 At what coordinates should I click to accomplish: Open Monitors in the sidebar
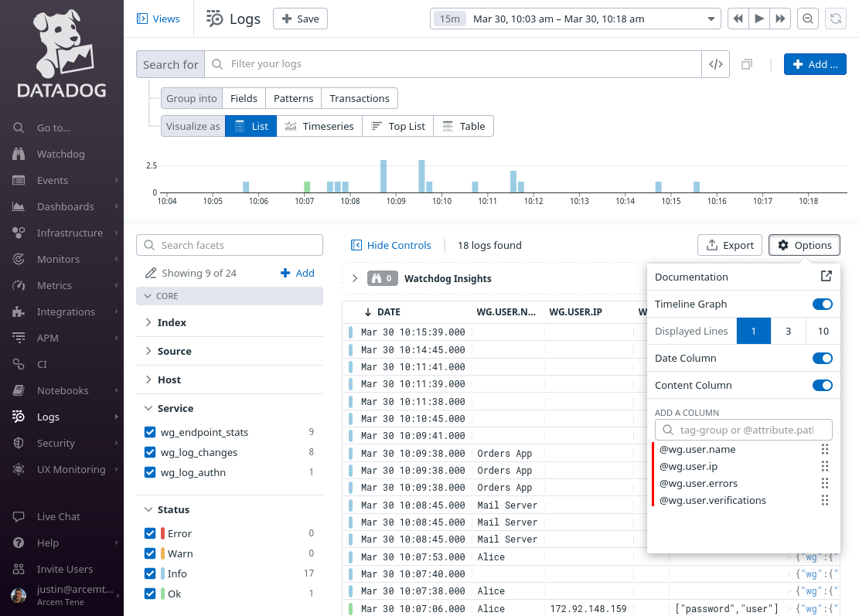58,259
